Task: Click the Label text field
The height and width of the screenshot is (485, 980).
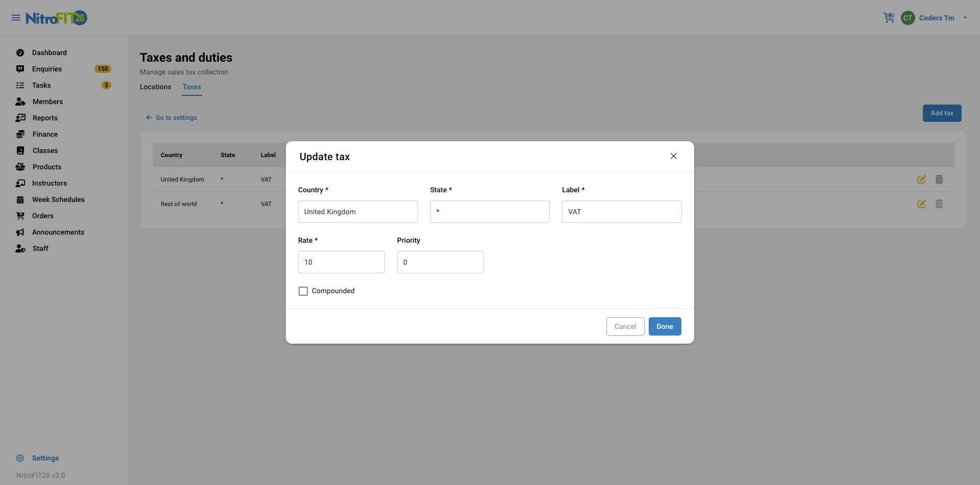Action: point(621,212)
